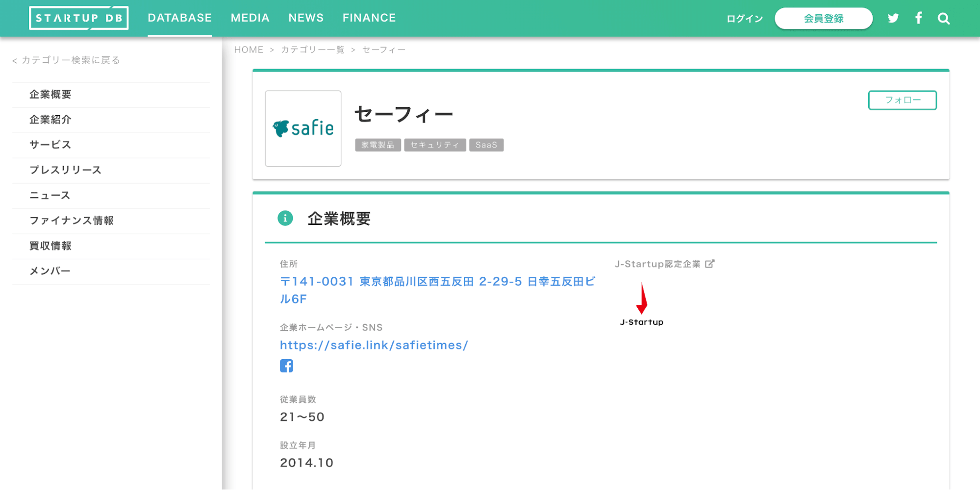Click the info icon beside 企業概要
Screen dimensions: 980x490
(285, 218)
